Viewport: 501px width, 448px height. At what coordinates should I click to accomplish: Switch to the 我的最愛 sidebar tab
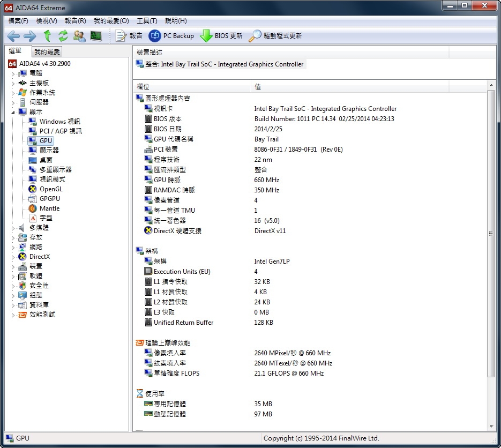pos(47,52)
